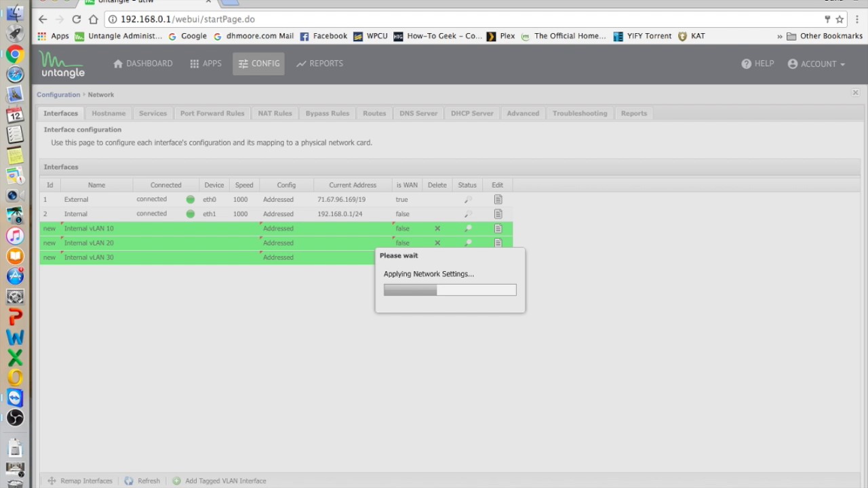Sort by the is WAN column
This screenshot has width=868, height=488.
coord(407,185)
